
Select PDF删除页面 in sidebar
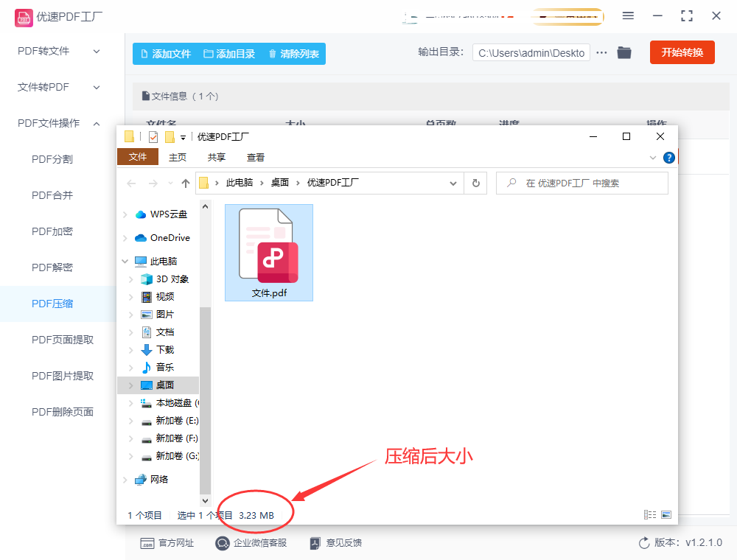point(63,412)
